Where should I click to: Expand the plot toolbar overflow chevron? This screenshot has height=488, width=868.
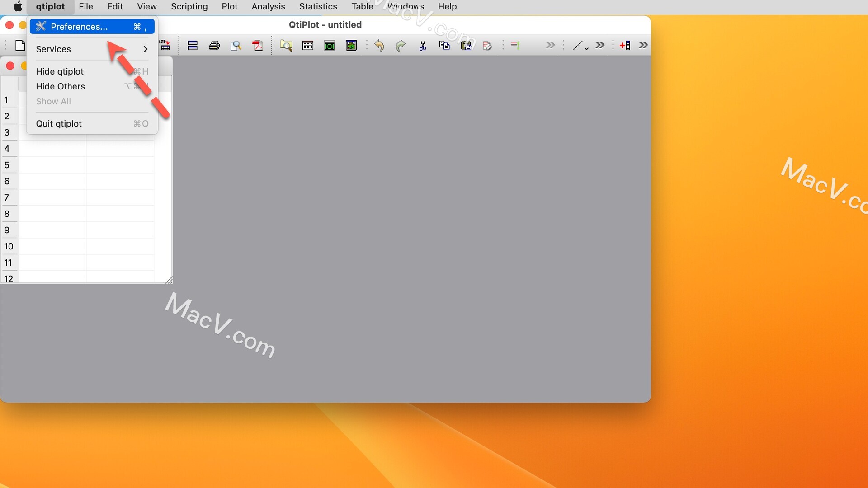point(600,45)
